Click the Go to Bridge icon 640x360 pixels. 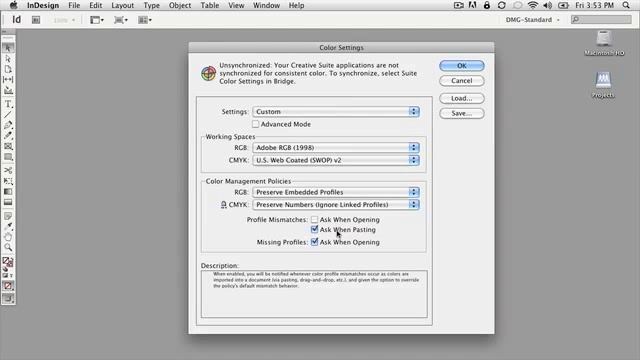(x=36, y=20)
